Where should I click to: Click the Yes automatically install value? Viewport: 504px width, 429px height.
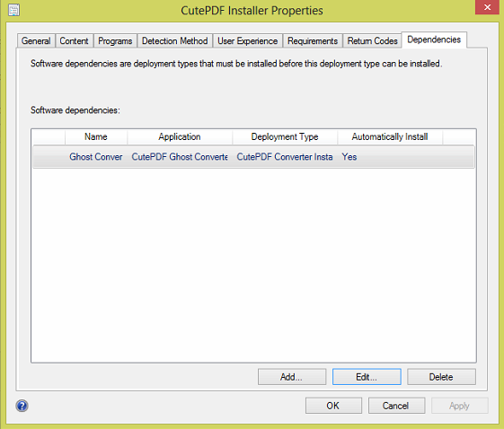pos(349,157)
